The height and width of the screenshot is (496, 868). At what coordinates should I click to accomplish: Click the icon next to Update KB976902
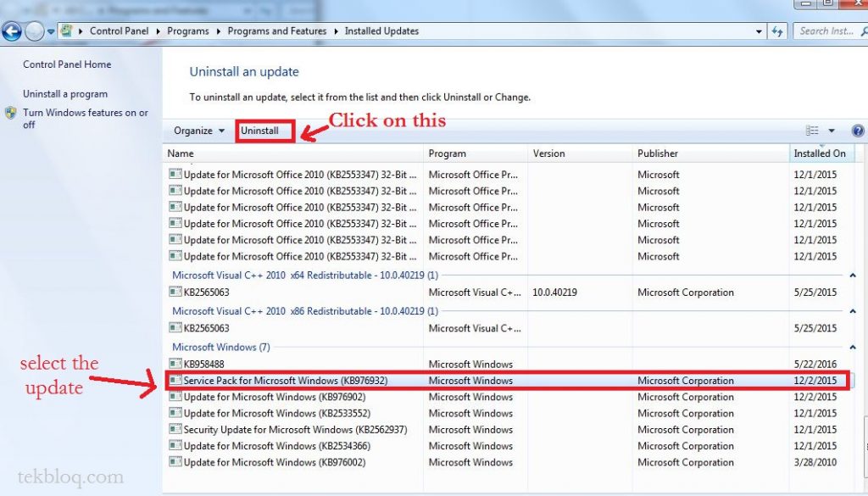[x=175, y=396]
